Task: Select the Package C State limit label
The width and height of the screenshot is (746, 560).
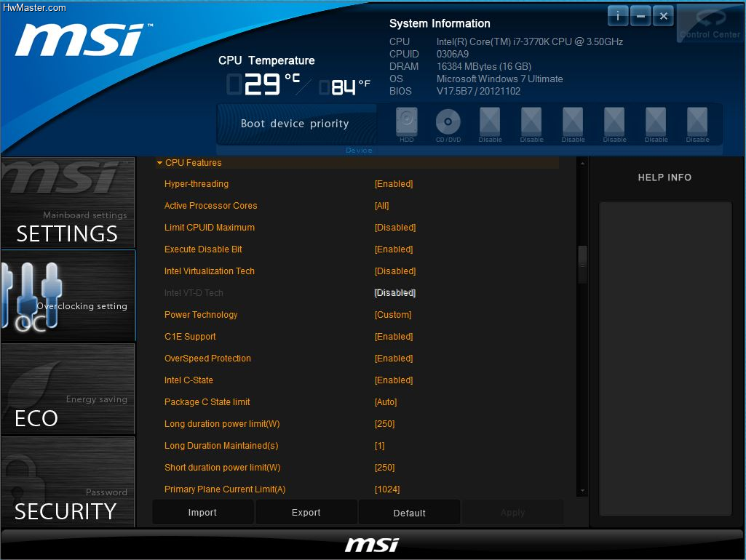Action: click(x=207, y=402)
